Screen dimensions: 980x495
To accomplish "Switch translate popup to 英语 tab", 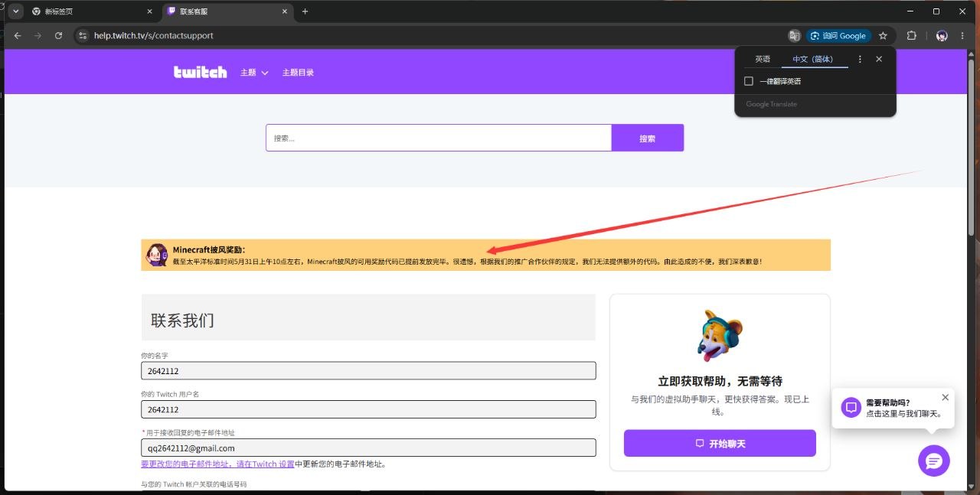I will [x=763, y=59].
